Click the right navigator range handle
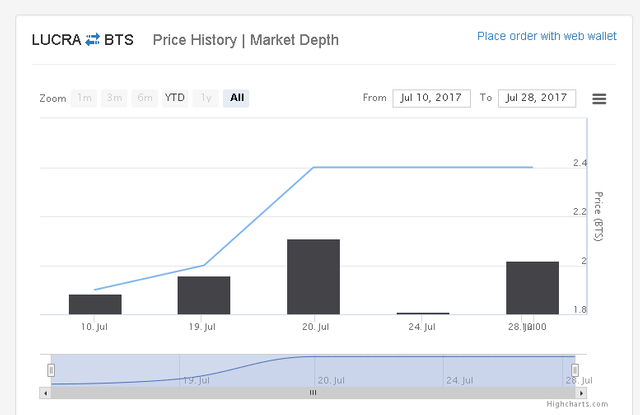Viewport: 640px width, 415px height. 575,370
